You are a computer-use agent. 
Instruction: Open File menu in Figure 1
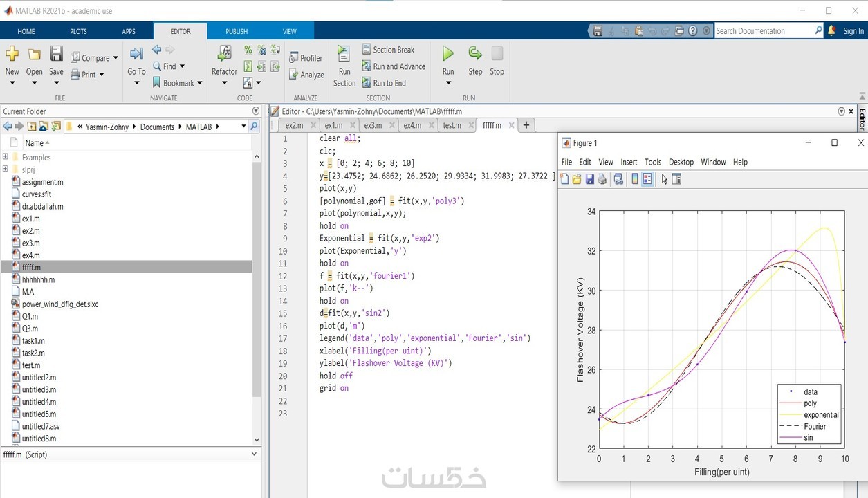pyautogui.click(x=566, y=162)
